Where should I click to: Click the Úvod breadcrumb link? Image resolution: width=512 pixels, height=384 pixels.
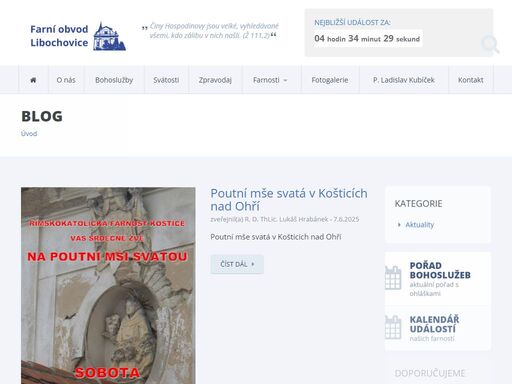point(29,134)
